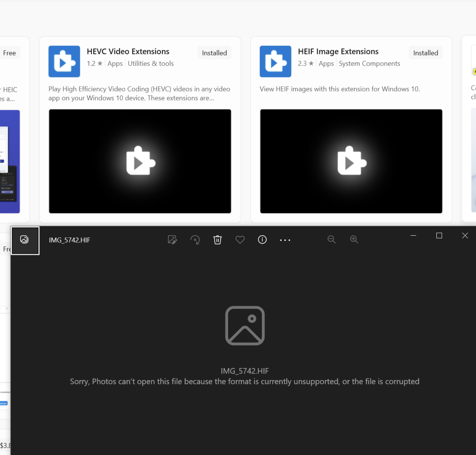Open photo editing tools in Photos
Image resolution: width=476 pixels, height=455 pixels.
(x=172, y=240)
